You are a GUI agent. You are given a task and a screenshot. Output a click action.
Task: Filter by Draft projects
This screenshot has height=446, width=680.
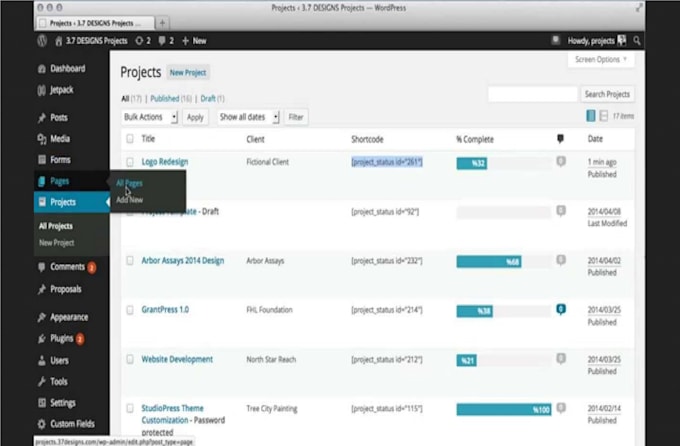click(x=208, y=98)
